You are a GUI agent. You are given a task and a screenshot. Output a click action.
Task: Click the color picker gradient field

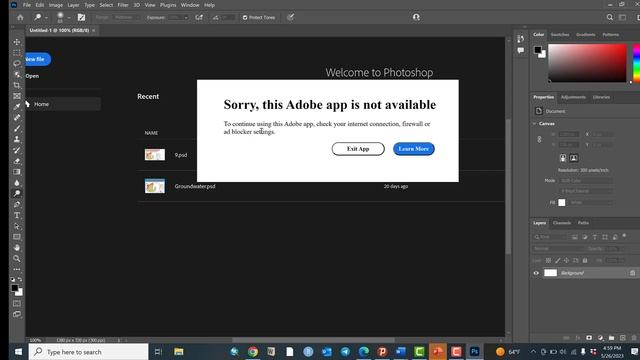click(587, 63)
